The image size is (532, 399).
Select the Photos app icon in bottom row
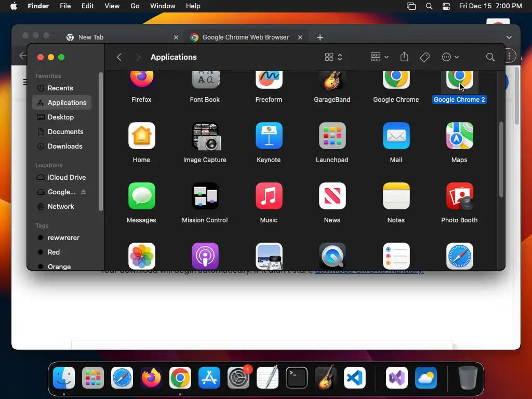click(141, 256)
